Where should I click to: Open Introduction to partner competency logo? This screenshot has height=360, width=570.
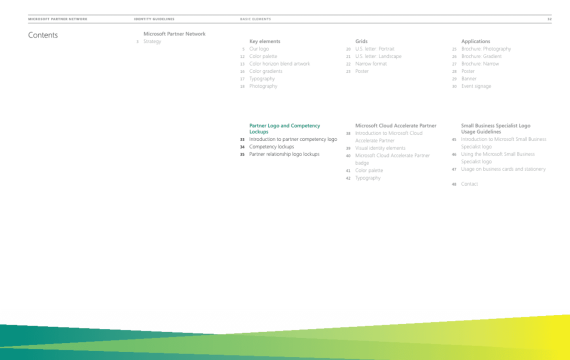[x=293, y=139]
